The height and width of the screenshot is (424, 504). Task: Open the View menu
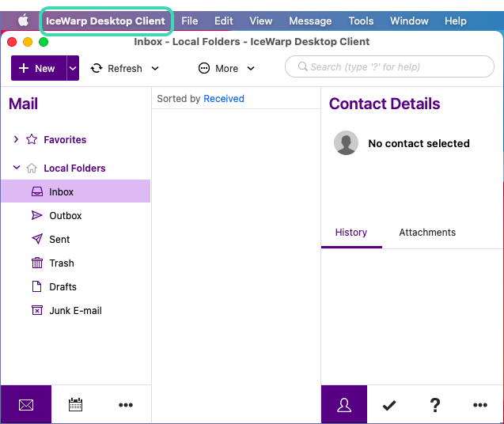(261, 21)
